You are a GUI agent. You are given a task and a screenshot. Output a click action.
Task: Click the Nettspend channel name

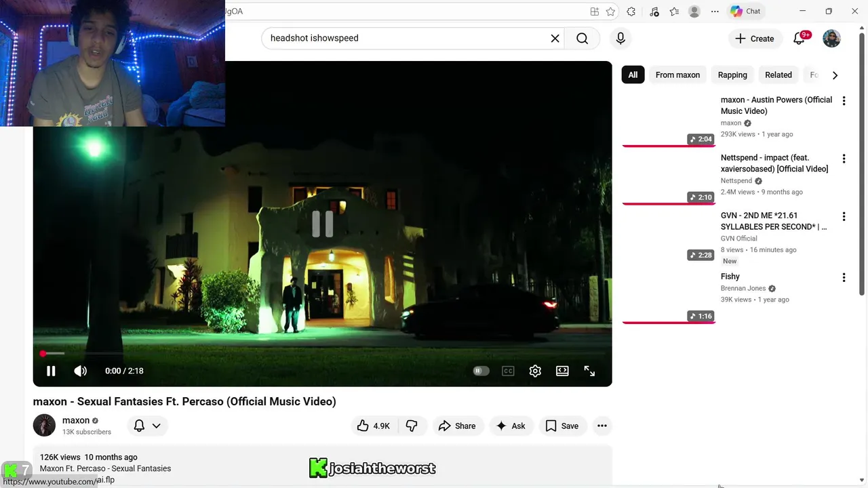point(736,181)
